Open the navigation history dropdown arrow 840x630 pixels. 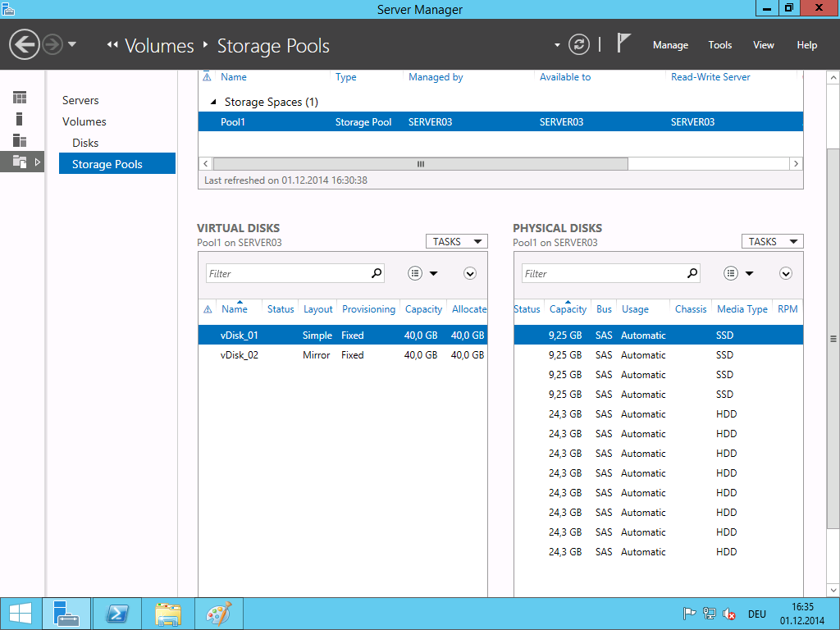[72, 44]
